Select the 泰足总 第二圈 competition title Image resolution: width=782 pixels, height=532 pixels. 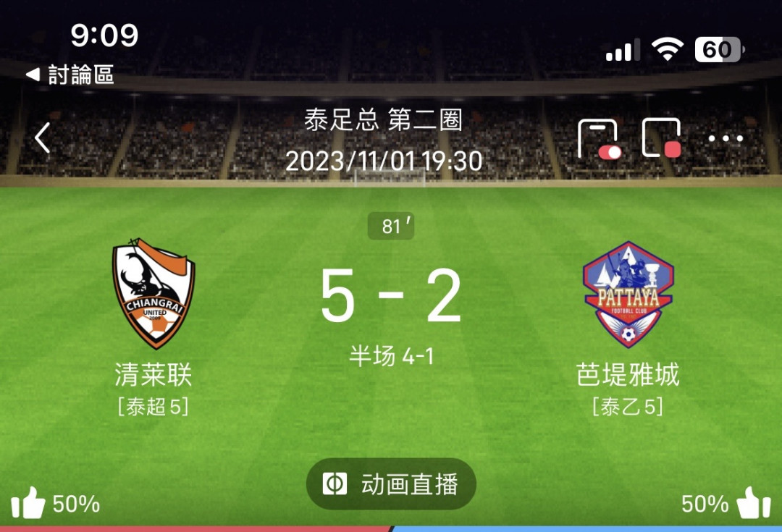(x=384, y=120)
